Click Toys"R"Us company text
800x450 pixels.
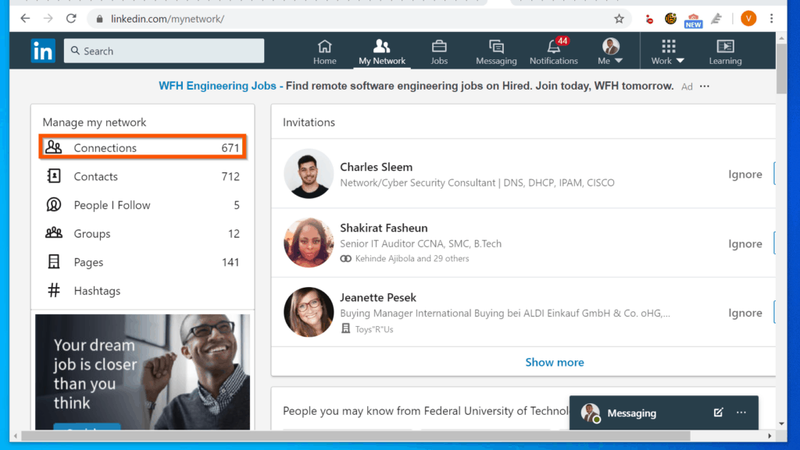pyautogui.click(x=374, y=329)
